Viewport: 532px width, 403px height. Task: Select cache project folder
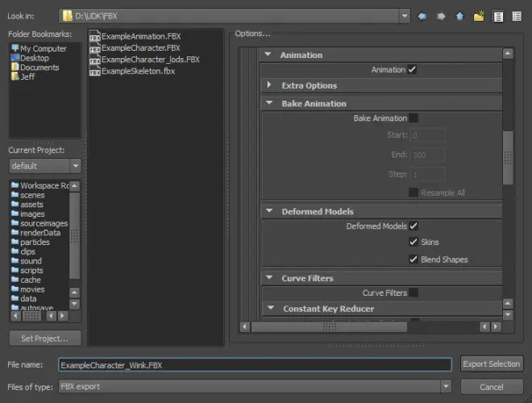[26, 280]
